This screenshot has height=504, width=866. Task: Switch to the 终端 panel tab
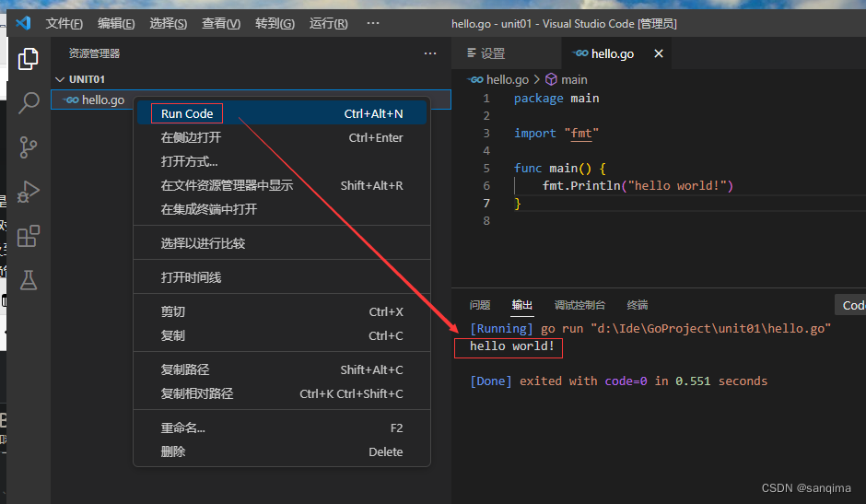click(x=638, y=305)
